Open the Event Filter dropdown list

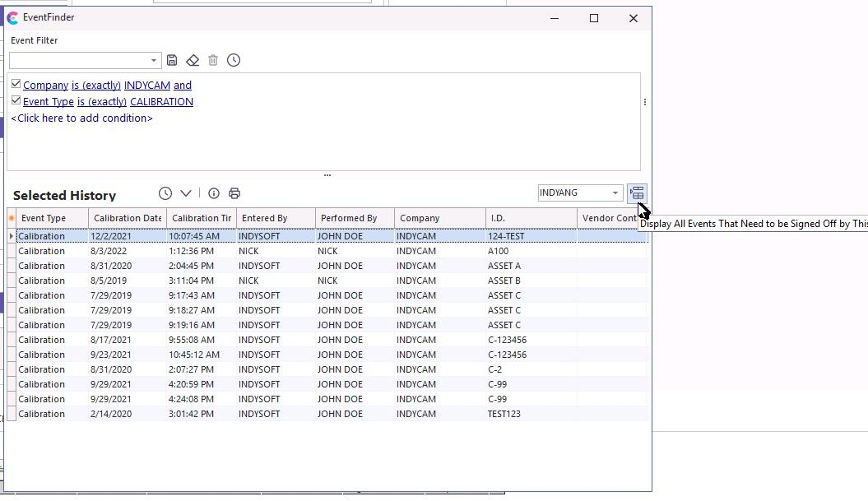[x=153, y=60]
